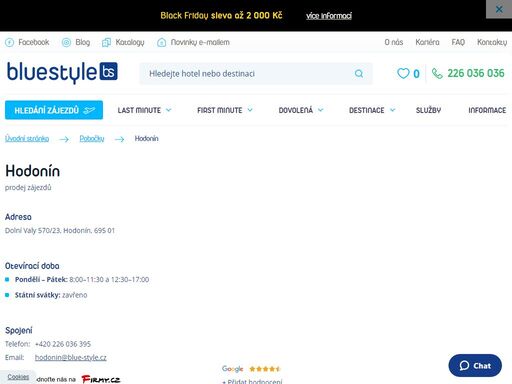This screenshot has width=512, height=384.
Task: Click the Blog icon in top bar
Action: tap(66, 42)
